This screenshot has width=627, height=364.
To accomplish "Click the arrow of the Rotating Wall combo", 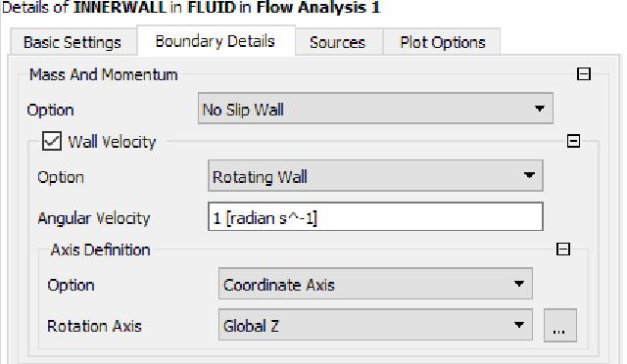I will (x=529, y=175).
